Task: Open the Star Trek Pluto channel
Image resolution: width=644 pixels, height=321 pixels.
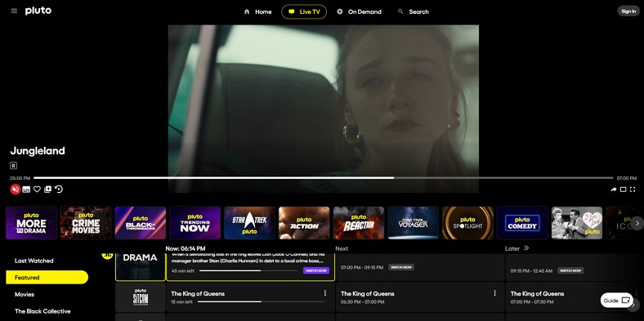Action: pos(250,223)
